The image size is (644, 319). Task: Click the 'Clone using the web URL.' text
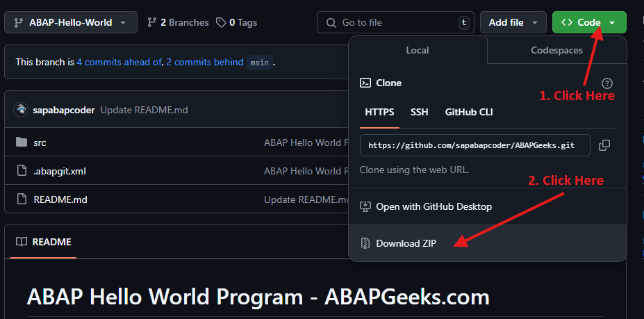point(414,170)
